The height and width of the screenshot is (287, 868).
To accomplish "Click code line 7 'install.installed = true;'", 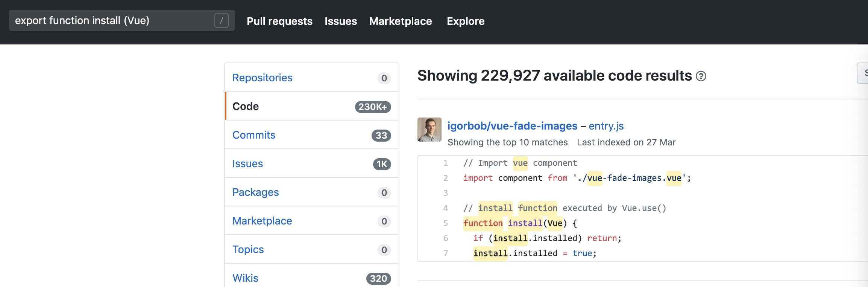I will pos(535,253).
